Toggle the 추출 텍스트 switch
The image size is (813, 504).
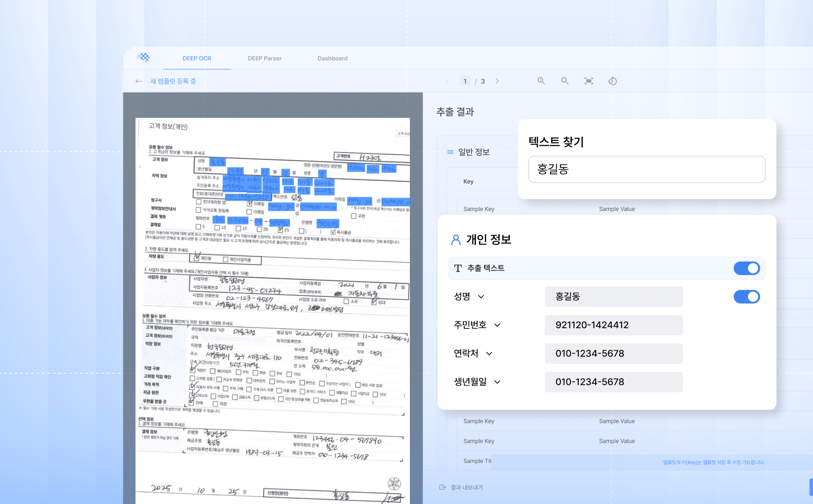pos(747,268)
